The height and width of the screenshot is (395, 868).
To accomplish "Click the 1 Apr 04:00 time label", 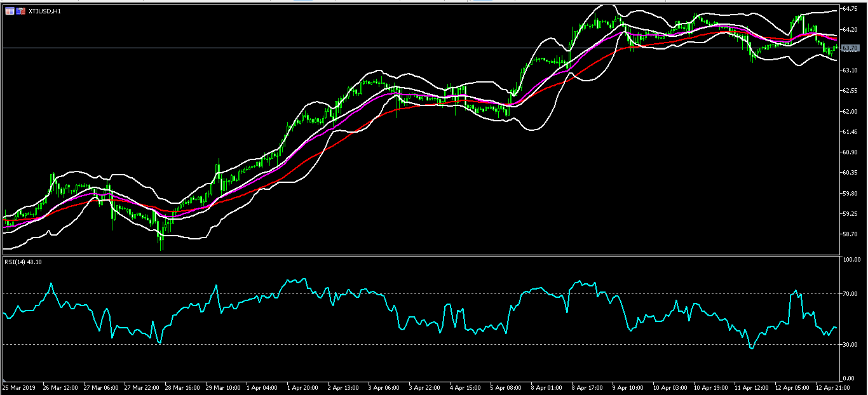I will click(262, 387).
